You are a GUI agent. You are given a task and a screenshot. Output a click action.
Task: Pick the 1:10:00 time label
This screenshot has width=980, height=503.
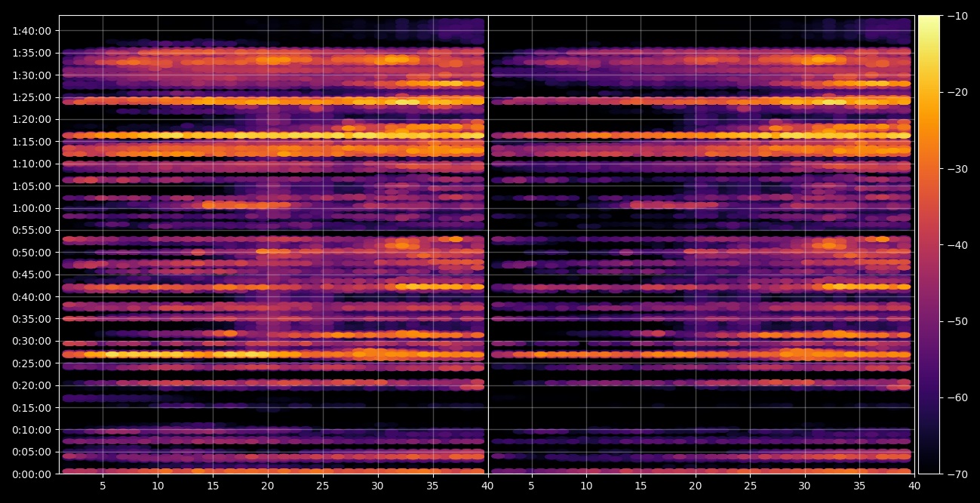[32, 164]
